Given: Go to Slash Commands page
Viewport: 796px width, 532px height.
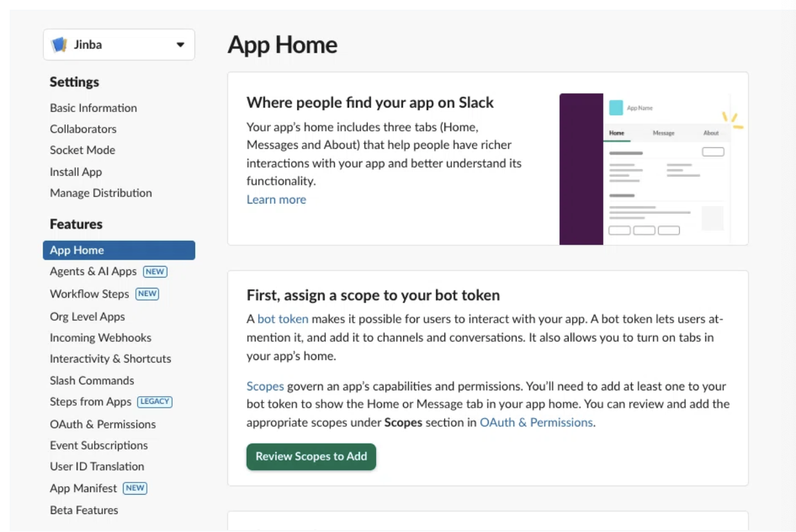Looking at the screenshot, I should [x=92, y=381].
